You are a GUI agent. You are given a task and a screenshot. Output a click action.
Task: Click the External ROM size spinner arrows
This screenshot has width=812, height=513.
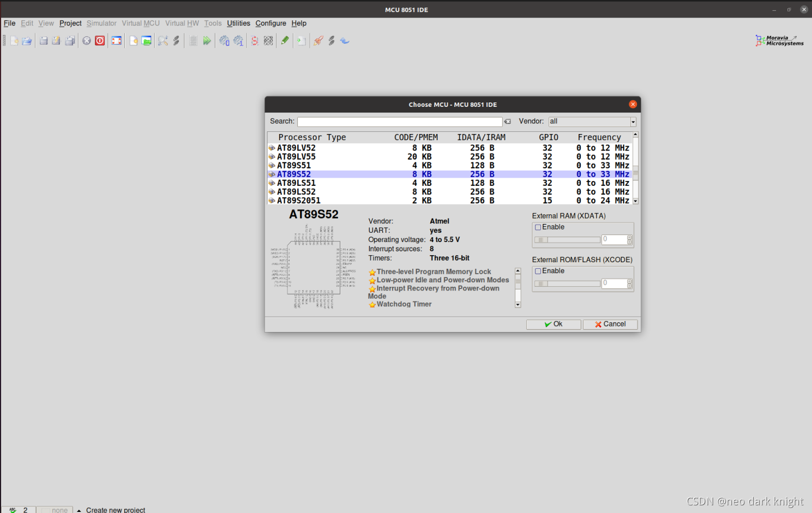click(629, 283)
